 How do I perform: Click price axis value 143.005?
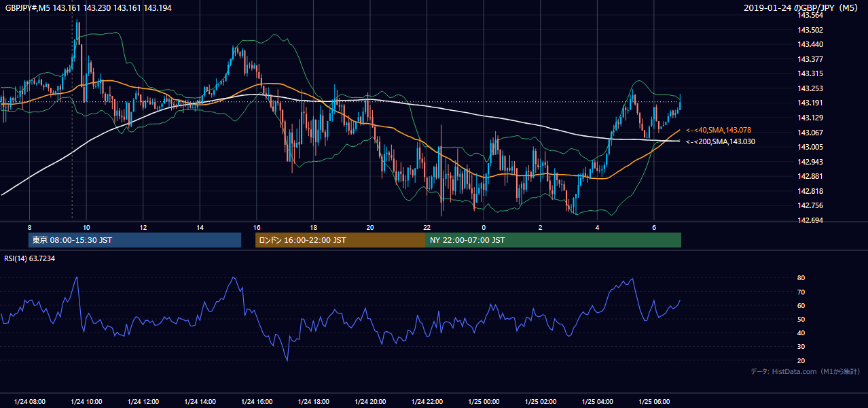811,147
